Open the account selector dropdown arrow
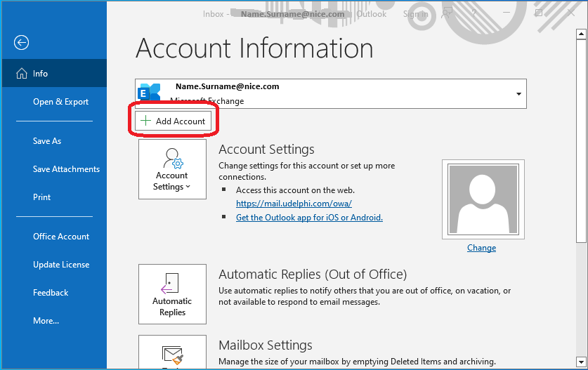The height and width of the screenshot is (370, 588). 518,94
